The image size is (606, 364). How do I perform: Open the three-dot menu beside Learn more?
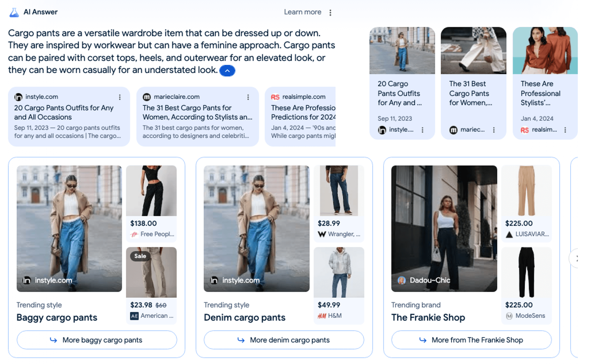[330, 13]
